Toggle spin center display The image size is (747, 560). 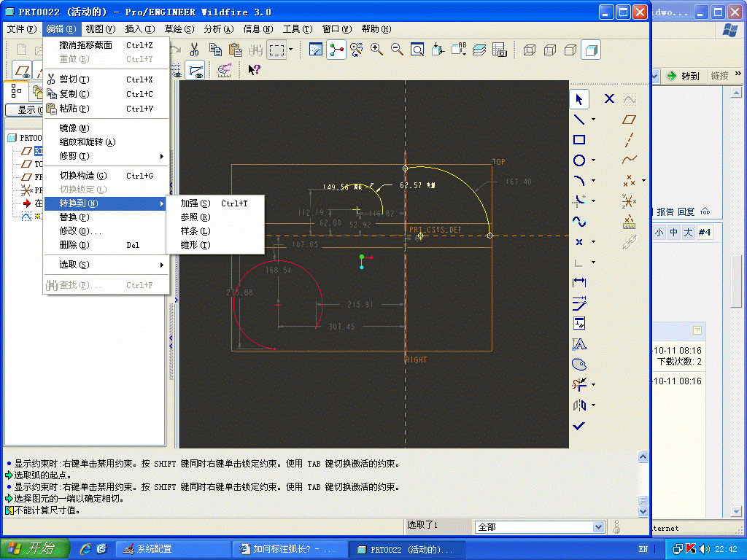(336, 50)
